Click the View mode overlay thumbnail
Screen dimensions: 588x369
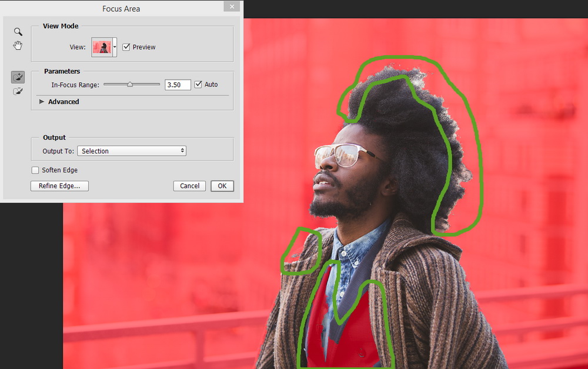click(102, 47)
